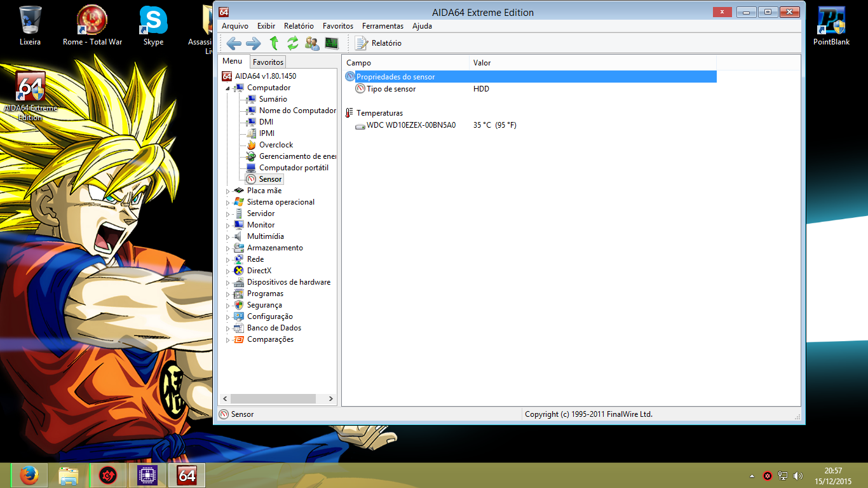Image resolution: width=868 pixels, height=488 pixels.
Task: Open Rome - Total War desktop shortcut
Action: 92,25
